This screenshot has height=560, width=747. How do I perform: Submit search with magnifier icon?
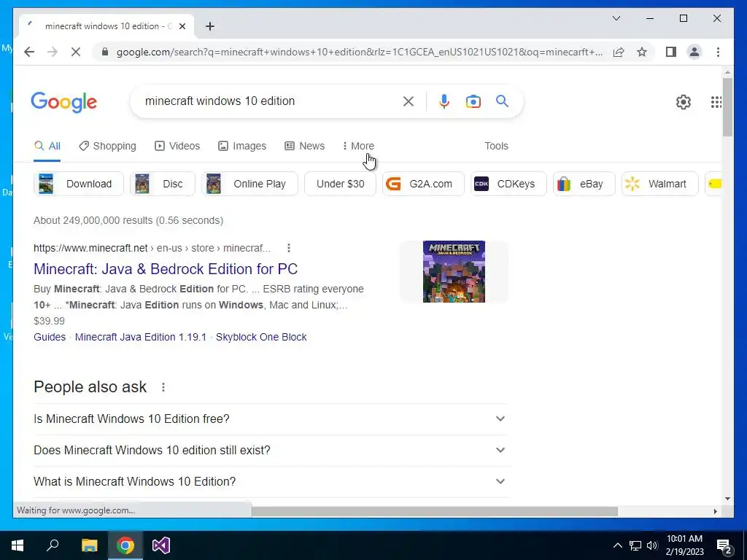[502, 101]
